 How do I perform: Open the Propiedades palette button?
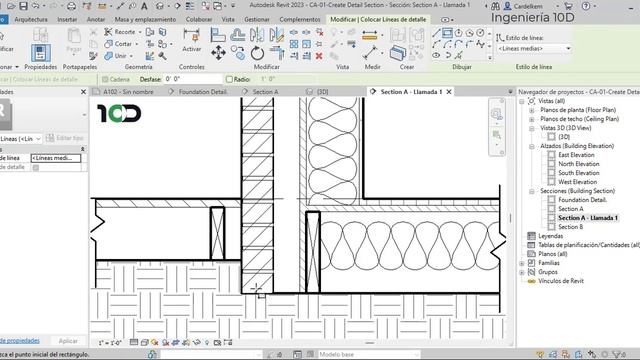(41, 53)
